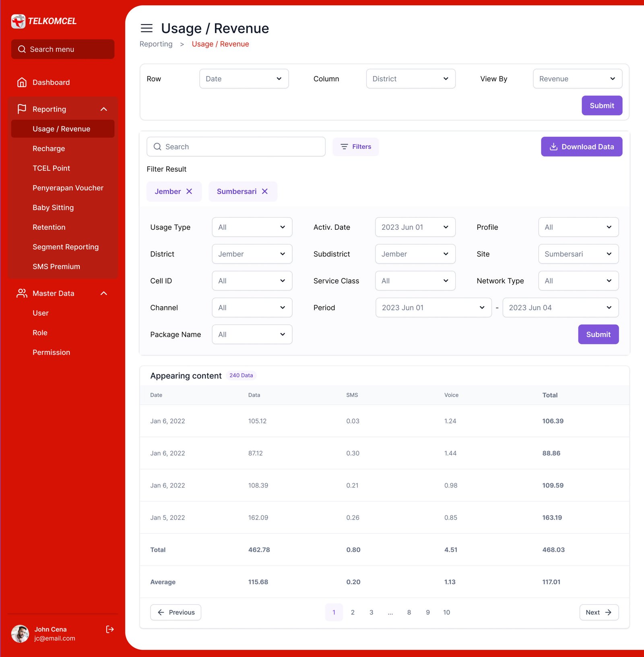The height and width of the screenshot is (657, 644).
Task: Go to the Next page
Action: pos(599,612)
